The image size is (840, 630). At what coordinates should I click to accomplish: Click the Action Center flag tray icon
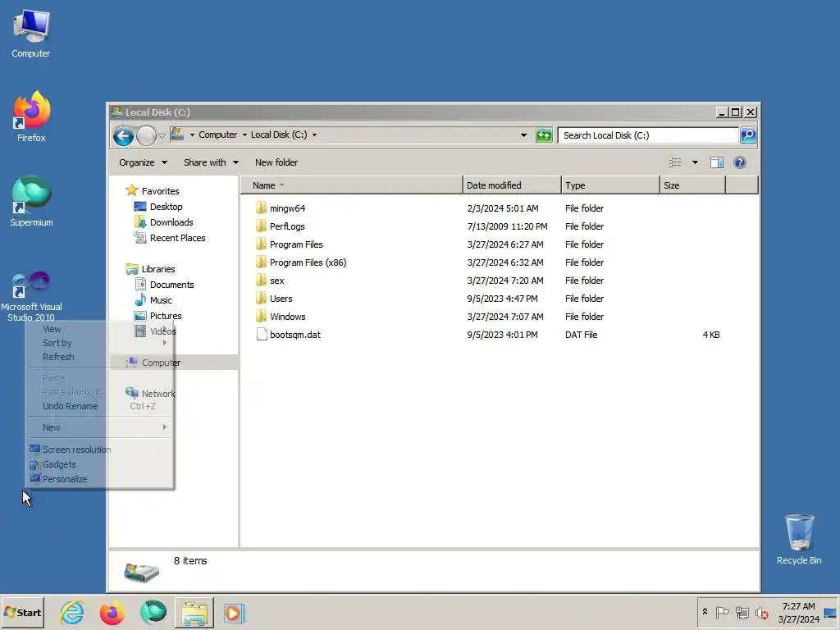pos(722,612)
